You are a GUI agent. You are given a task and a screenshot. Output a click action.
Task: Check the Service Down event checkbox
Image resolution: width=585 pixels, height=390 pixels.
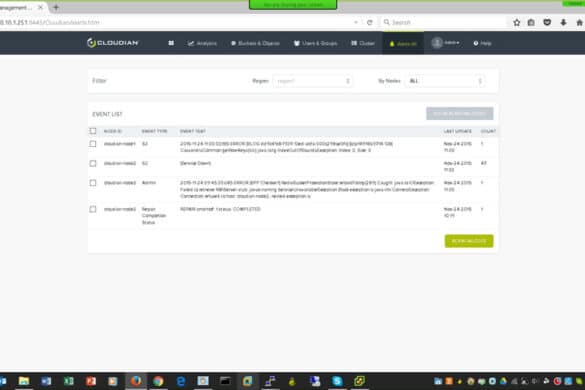(x=93, y=163)
